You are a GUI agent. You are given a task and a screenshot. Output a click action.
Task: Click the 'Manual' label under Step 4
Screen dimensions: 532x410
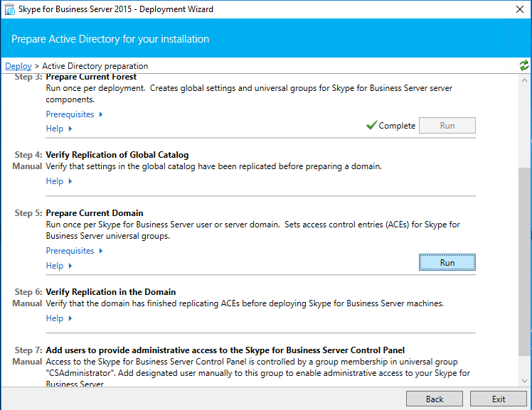[27, 166]
